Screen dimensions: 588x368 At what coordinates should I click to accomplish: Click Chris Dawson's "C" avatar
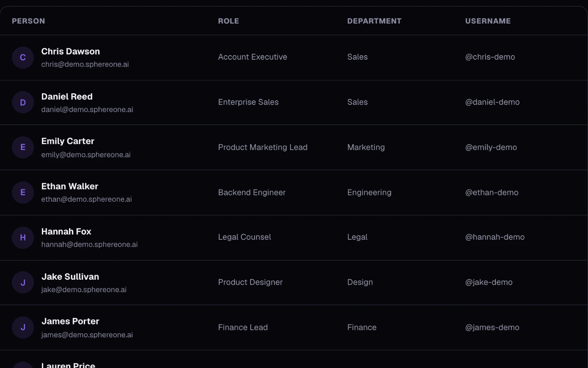[x=23, y=58]
